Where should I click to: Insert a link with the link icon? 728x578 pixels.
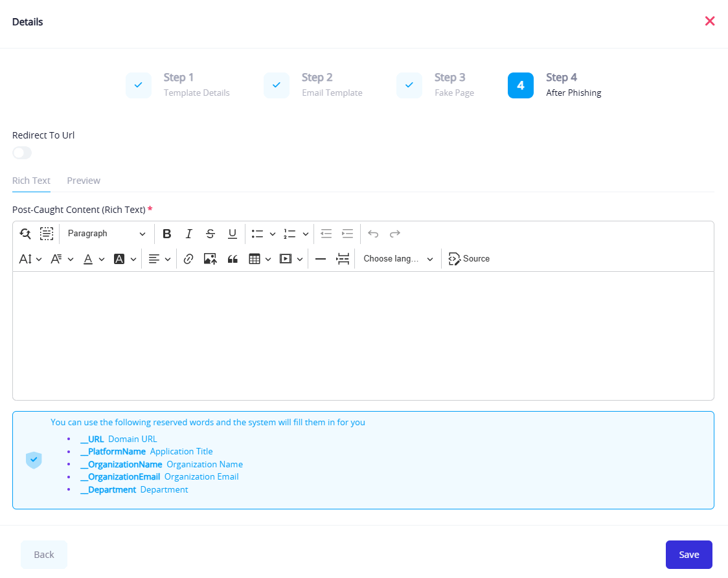pyautogui.click(x=188, y=259)
